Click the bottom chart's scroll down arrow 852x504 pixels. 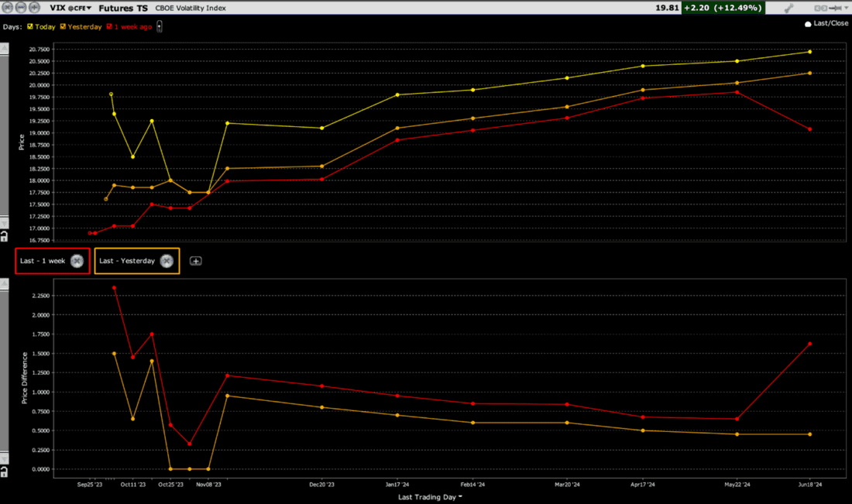click(5, 459)
